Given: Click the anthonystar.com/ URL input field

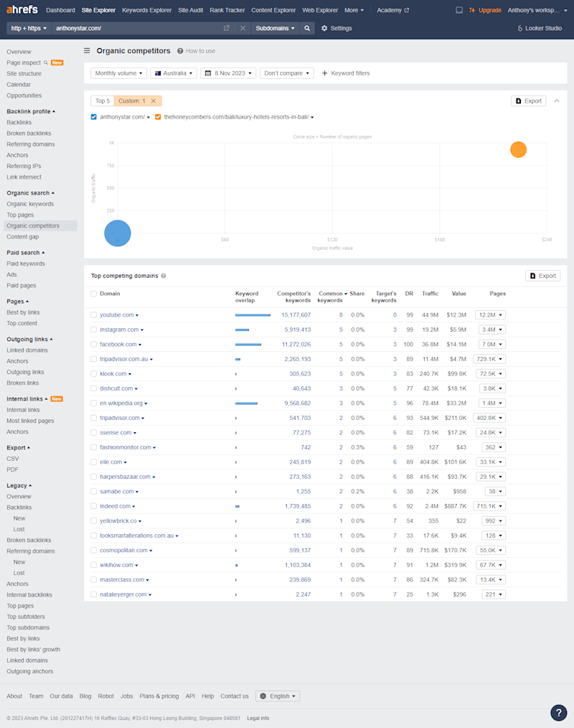Looking at the screenshot, I should point(137,28).
